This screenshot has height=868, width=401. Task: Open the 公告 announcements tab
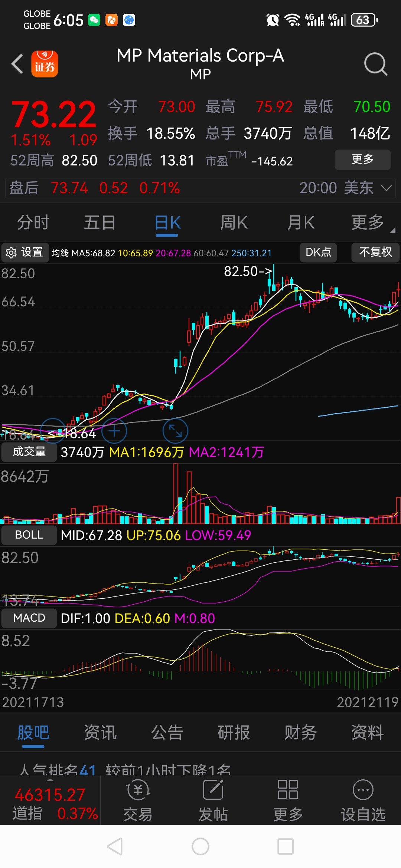tap(167, 733)
